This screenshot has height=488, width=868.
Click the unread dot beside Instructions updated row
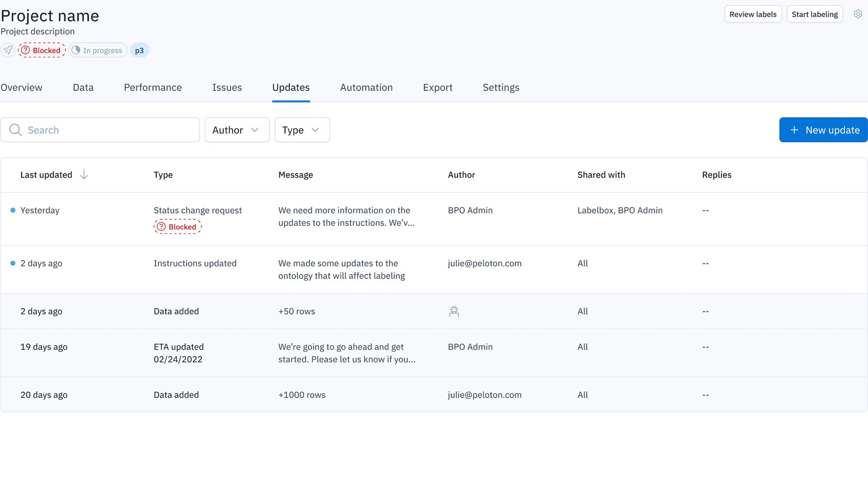pyautogui.click(x=13, y=263)
